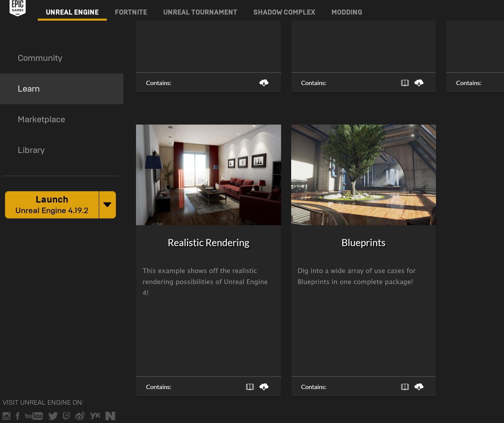The height and width of the screenshot is (423, 504).
Task: Switch to the Fortnite tab
Action: (131, 12)
